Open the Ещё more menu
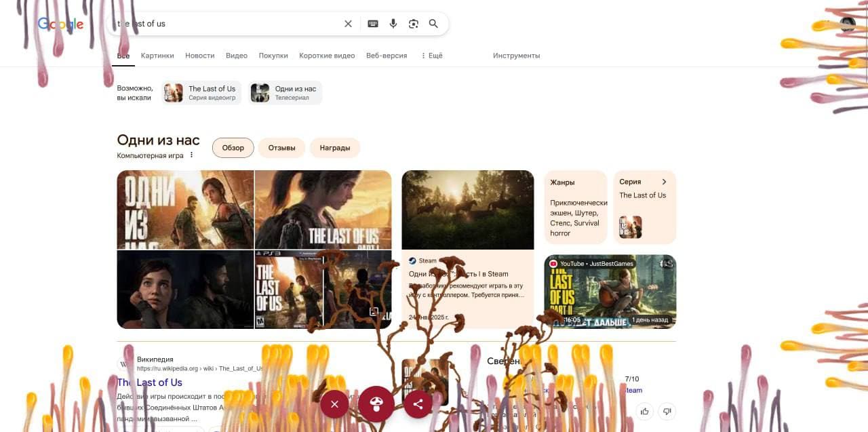Screen dimensions: 868x432 (432, 56)
